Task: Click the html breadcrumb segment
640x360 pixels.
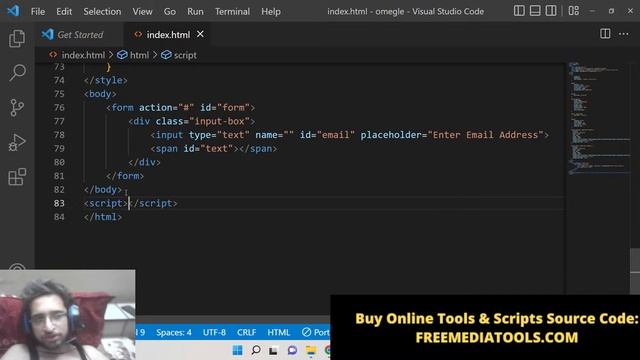Action: [x=139, y=55]
